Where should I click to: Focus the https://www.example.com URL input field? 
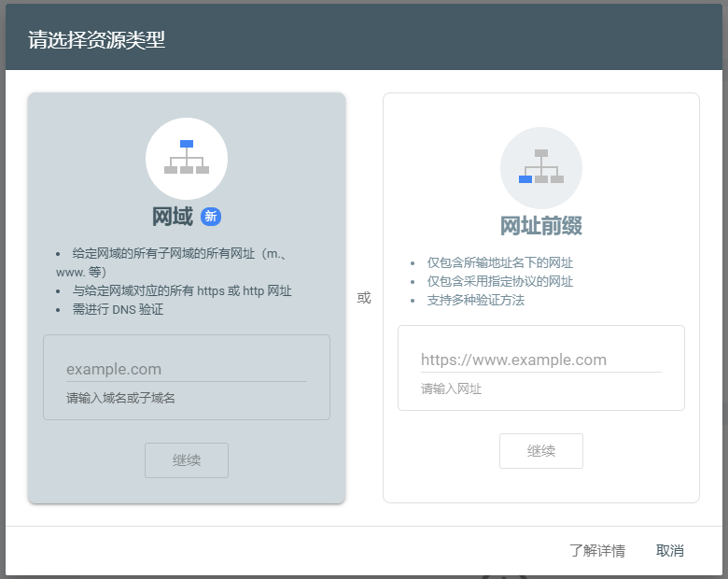(541, 360)
